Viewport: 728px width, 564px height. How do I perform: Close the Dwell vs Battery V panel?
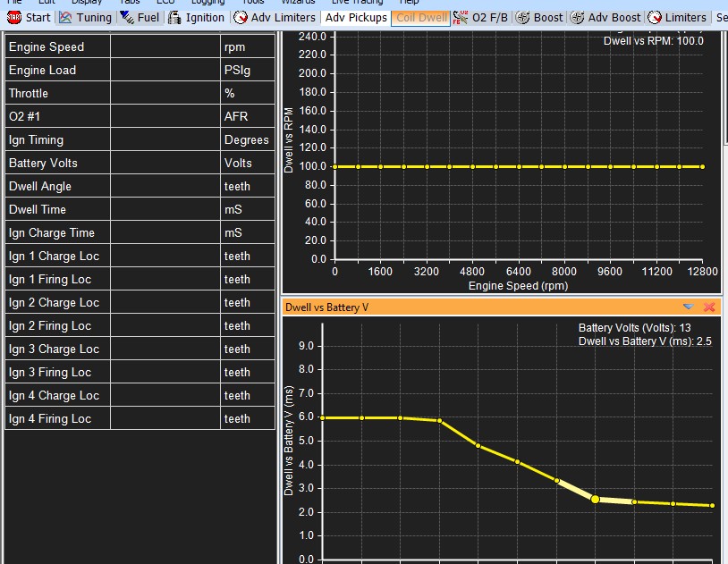(709, 307)
